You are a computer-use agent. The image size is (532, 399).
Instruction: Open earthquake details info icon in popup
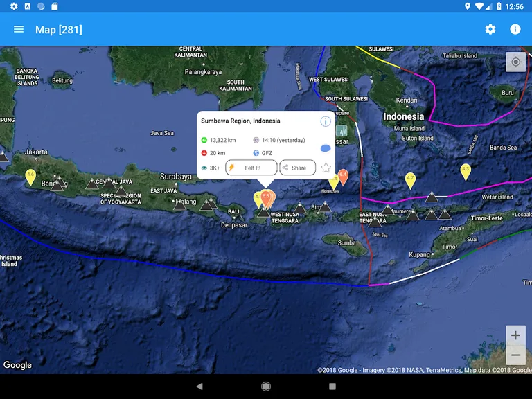[326, 121]
